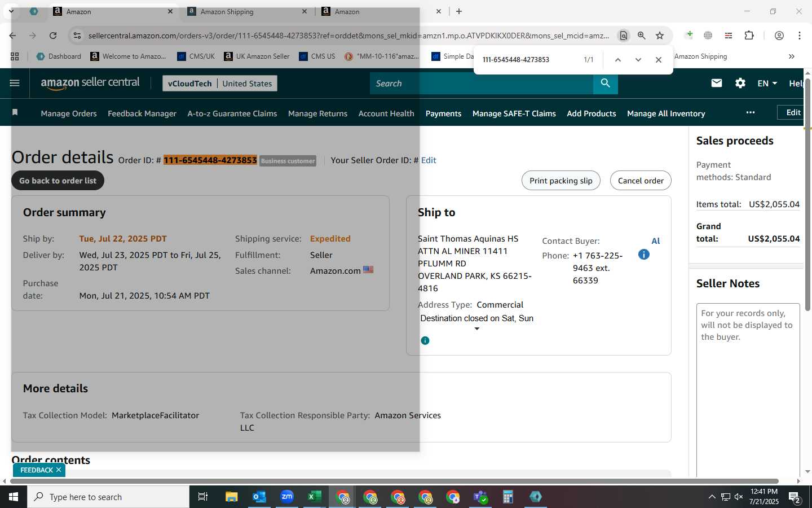Open Outlook from the taskbar
The width and height of the screenshot is (812, 508).
point(259,497)
